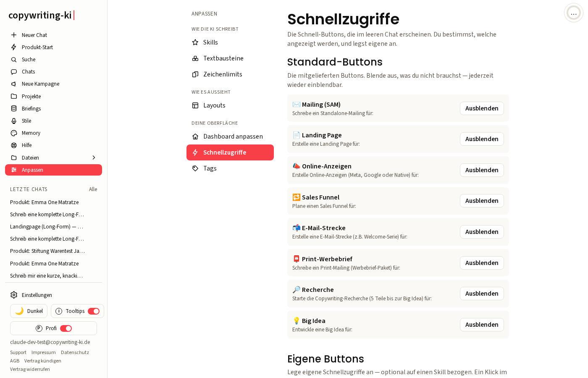Open Einstellungen gear icon

click(x=14, y=295)
